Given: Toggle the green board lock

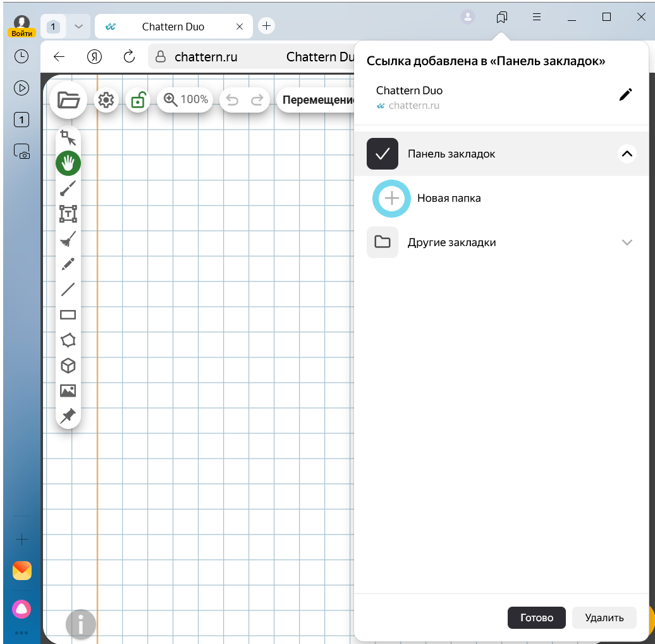Looking at the screenshot, I should [x=137, y=100].
